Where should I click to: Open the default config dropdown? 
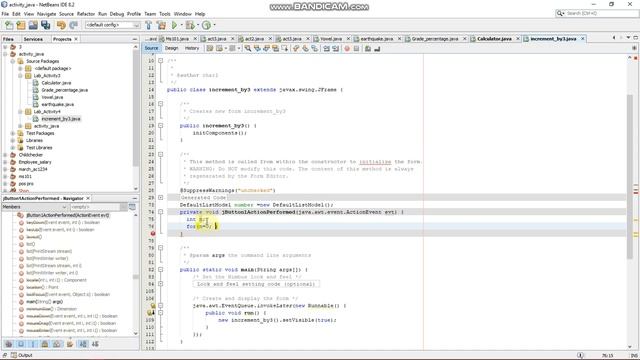(x=113, y=25)
